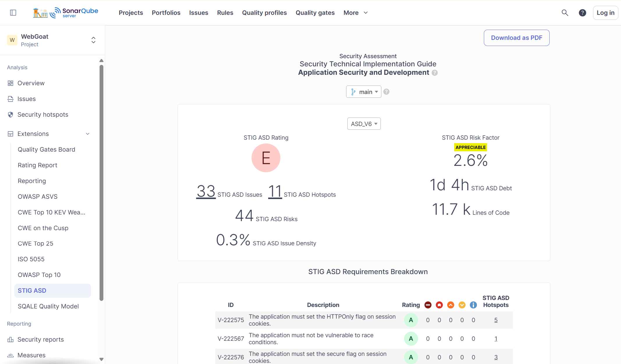The height and width of the screenshot is (364, 621).
Task: Click the A rating badge for V-222576
Action: point(411,357)
